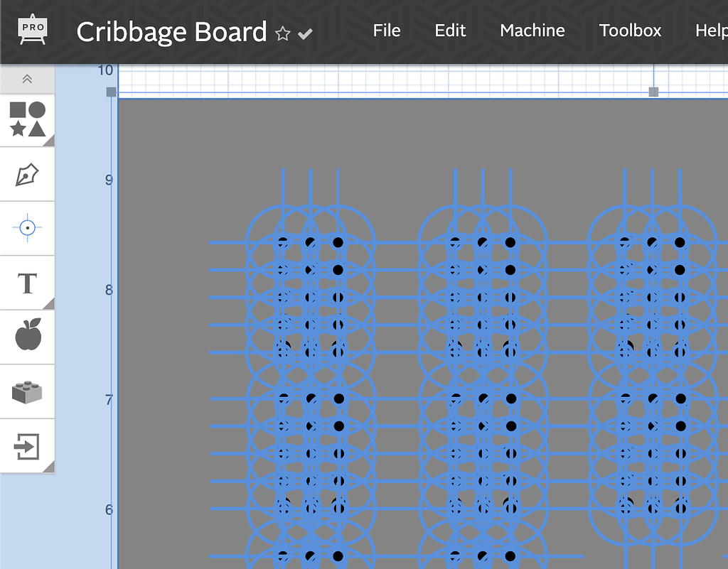The width and height of the screenshot is (728, 569).
Task: Open the Apps panel with the apple icon
Action: [27, 337]
